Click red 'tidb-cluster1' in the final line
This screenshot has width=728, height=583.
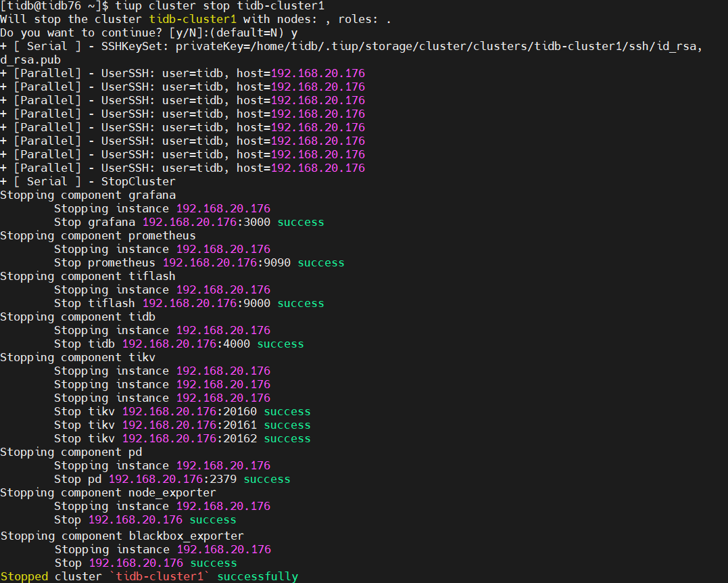(160, 576)
